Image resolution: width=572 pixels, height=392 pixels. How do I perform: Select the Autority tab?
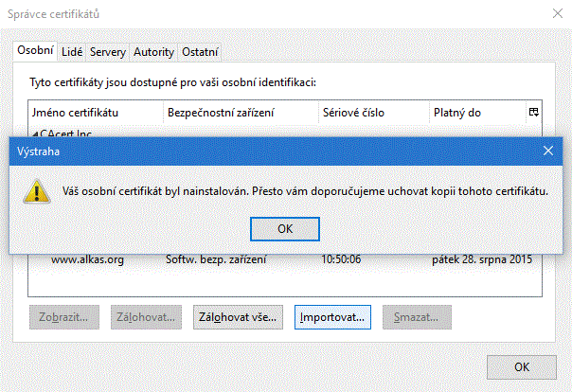click(153, 51)
